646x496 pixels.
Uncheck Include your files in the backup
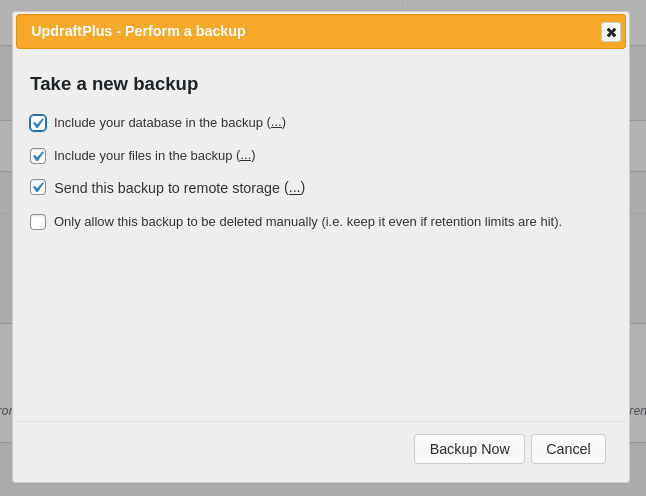38,156
